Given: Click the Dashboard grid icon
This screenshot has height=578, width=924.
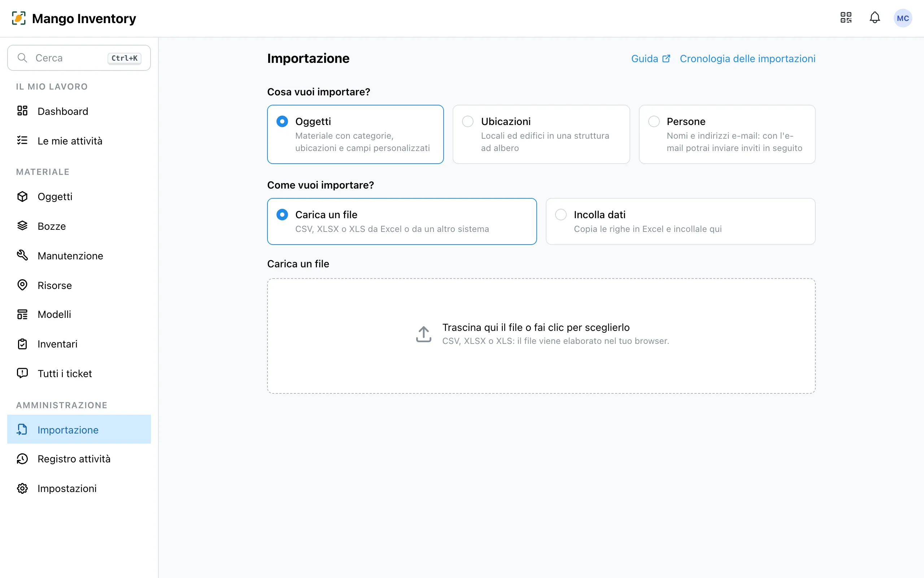Looking at the screenshot, I should pyautogui.click(x=22, y=111).
